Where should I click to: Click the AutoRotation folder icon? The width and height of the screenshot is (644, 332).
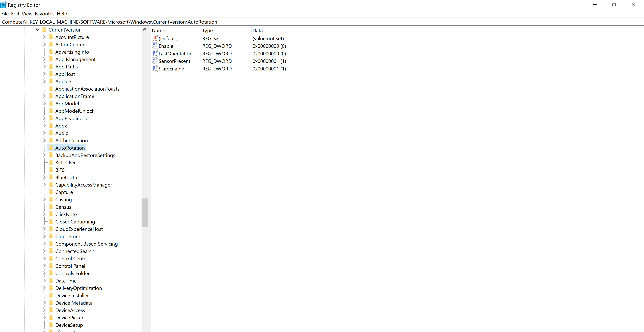click(51, 148)
